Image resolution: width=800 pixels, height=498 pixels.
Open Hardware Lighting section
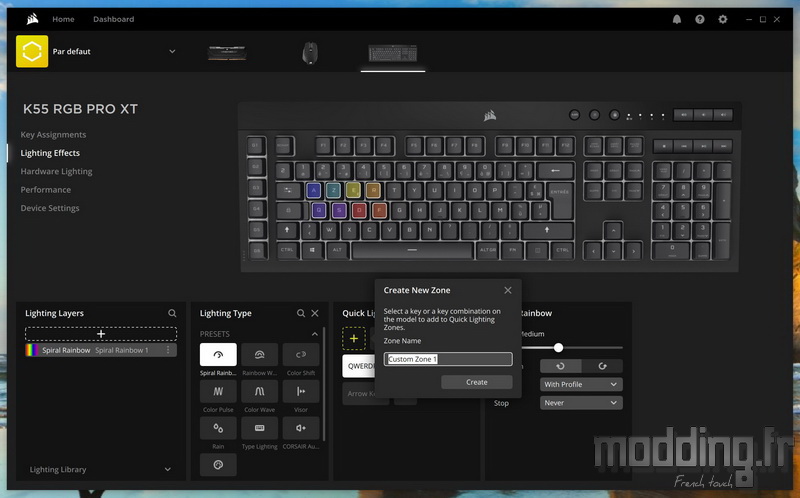coord(56,171)
